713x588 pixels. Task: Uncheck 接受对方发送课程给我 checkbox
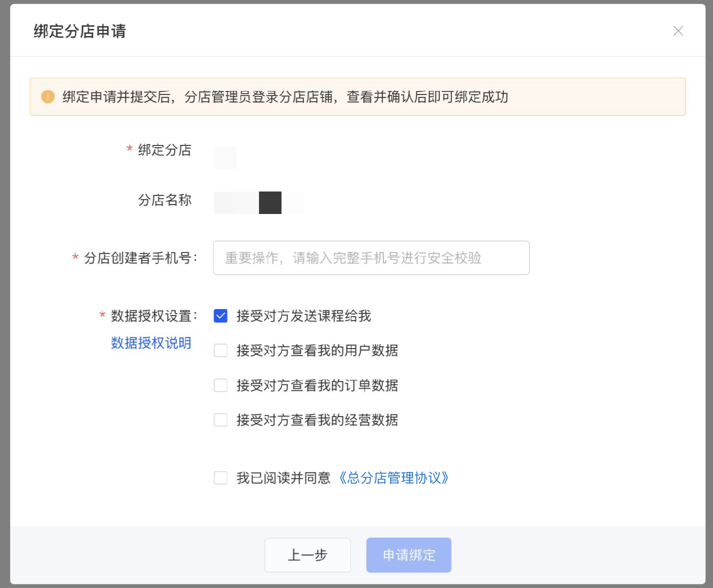tap(220, 316)
